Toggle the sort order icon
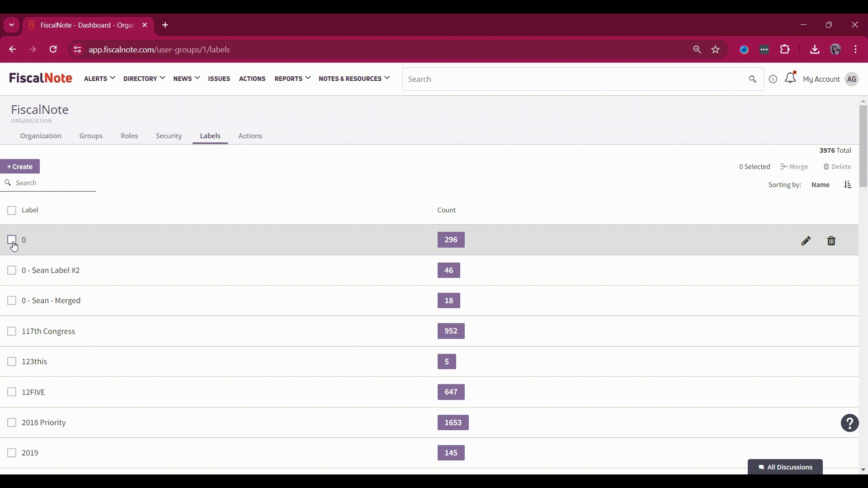 pyautogui.click(x=848, y=184)
